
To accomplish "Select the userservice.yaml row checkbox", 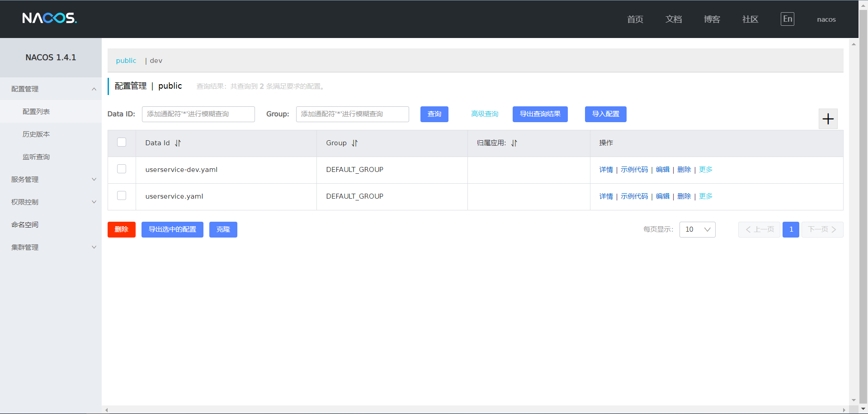I will point(122,195).
